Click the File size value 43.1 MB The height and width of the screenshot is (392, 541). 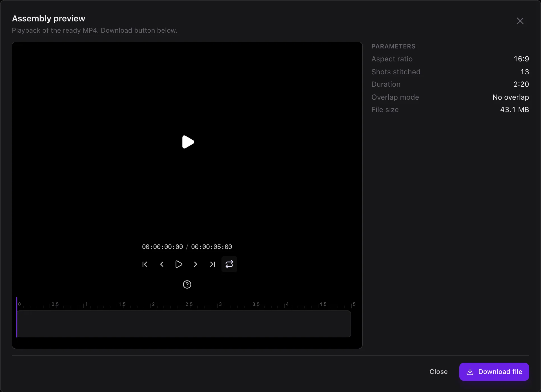pyautogui.click(x=515, y=110)
